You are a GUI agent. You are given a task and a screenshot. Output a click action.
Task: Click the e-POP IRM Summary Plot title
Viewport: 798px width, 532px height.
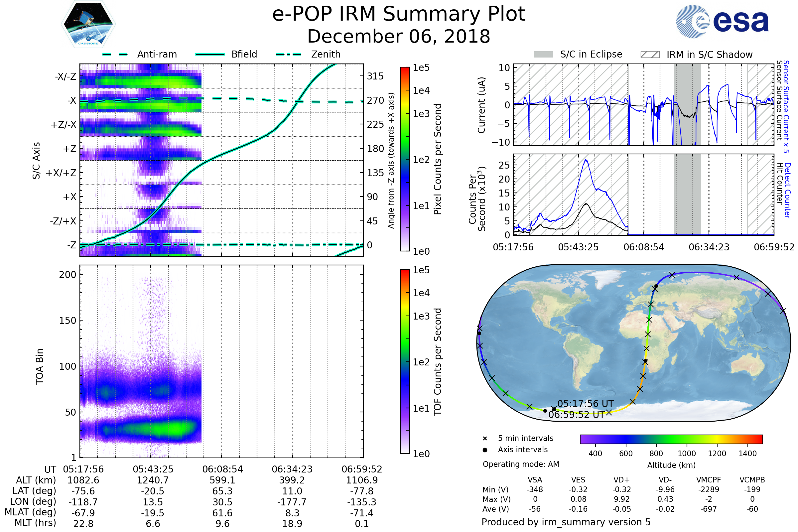(x=399, y=14)
